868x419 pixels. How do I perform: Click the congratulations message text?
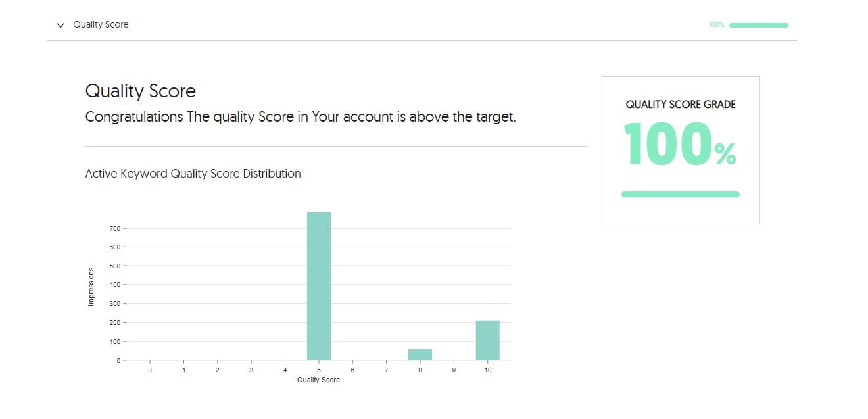point(301,116)
